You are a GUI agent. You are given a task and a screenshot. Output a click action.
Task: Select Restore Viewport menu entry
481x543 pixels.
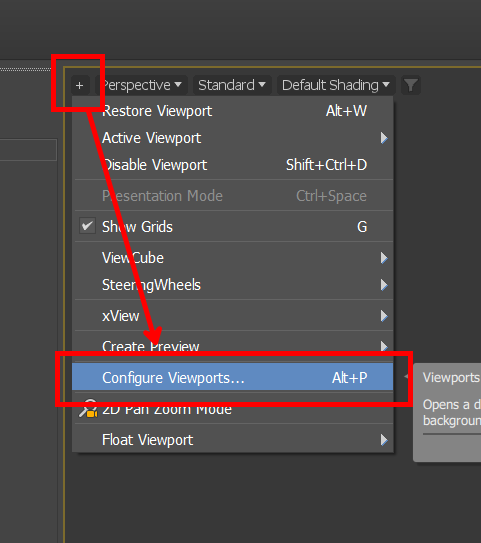click(x=233, y=111)
